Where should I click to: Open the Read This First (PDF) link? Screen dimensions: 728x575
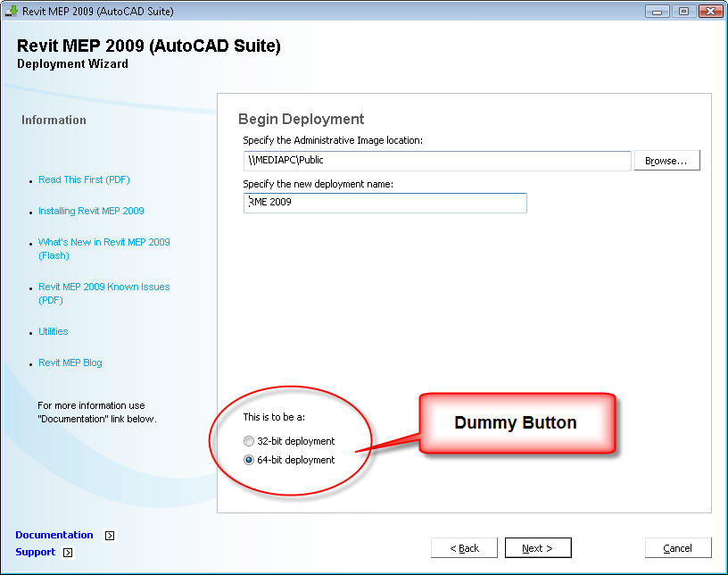pos(84,179)
